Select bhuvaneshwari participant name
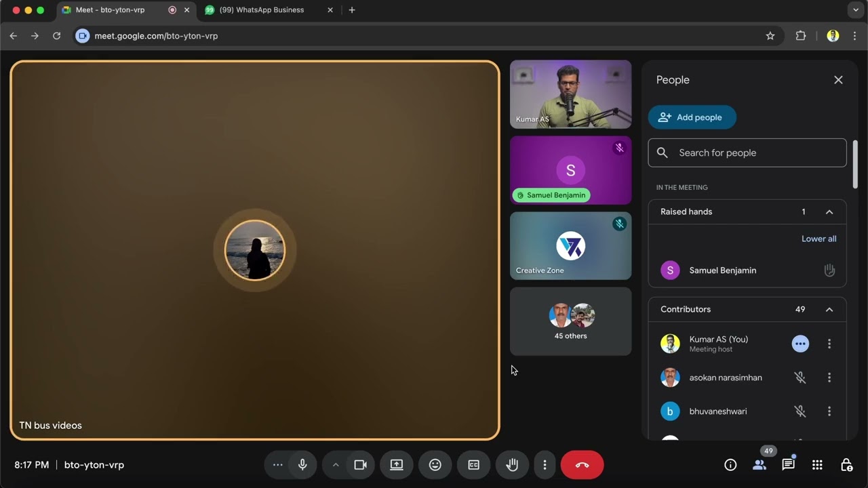 point(717,411)
